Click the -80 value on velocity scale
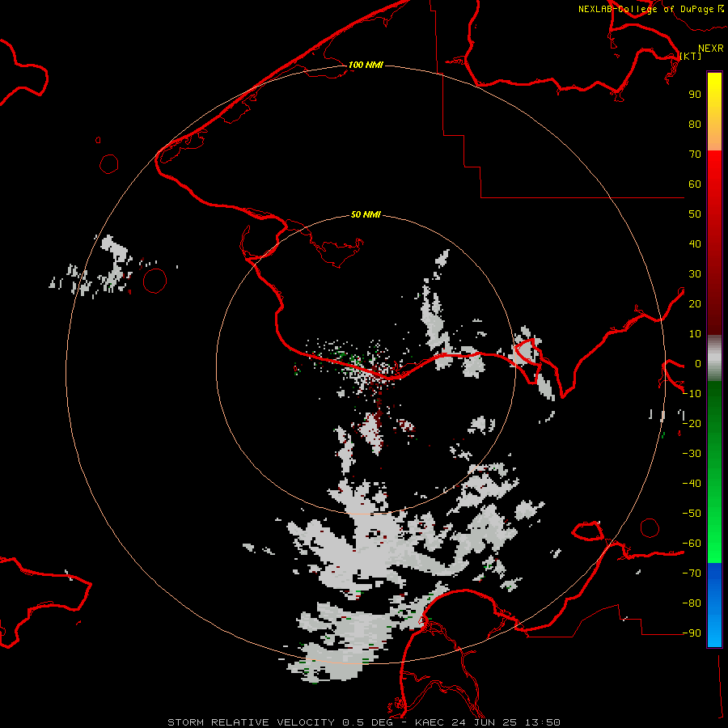Screen dimensions: 728x728 pos(692,603)
